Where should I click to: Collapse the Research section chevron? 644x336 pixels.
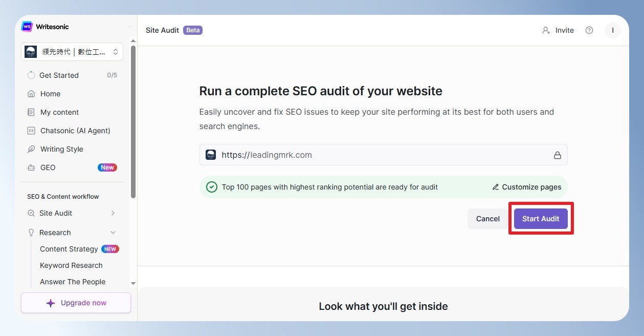pyautogui.click(x=113, y=233)
